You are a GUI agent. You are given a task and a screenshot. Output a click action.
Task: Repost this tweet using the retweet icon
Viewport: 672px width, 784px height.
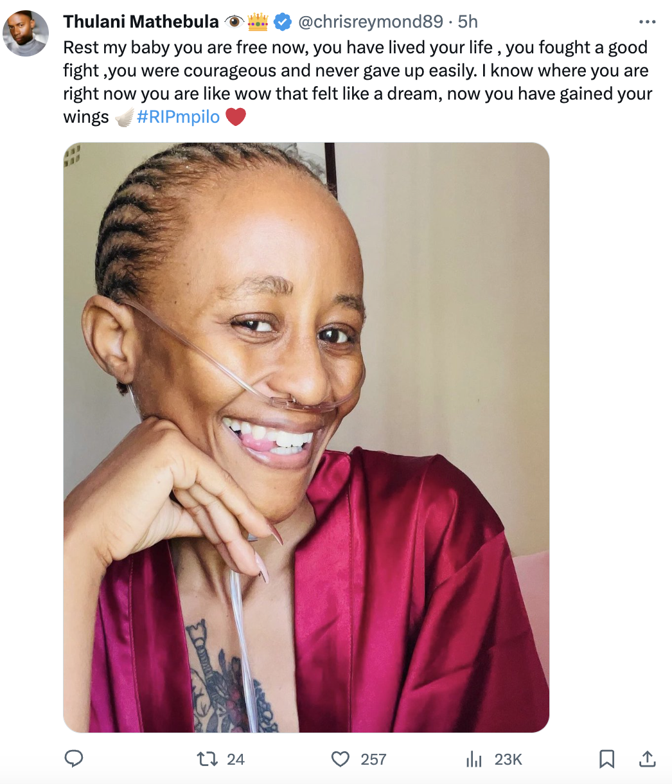(x=207, y=759)
